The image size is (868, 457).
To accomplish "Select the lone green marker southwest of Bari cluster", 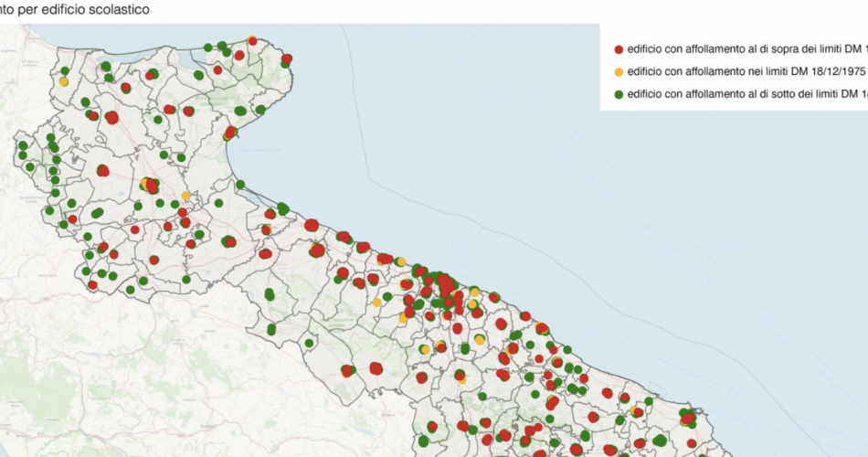I will point(309,344).
